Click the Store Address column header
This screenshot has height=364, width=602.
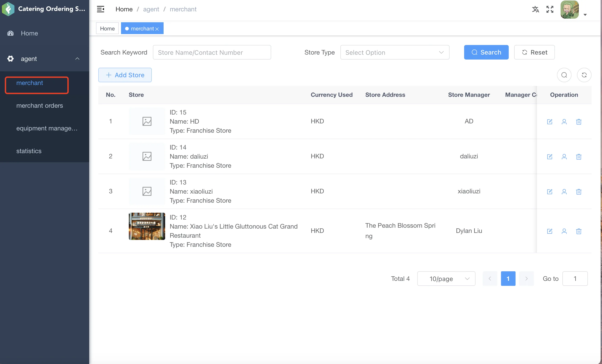[385, 95]
